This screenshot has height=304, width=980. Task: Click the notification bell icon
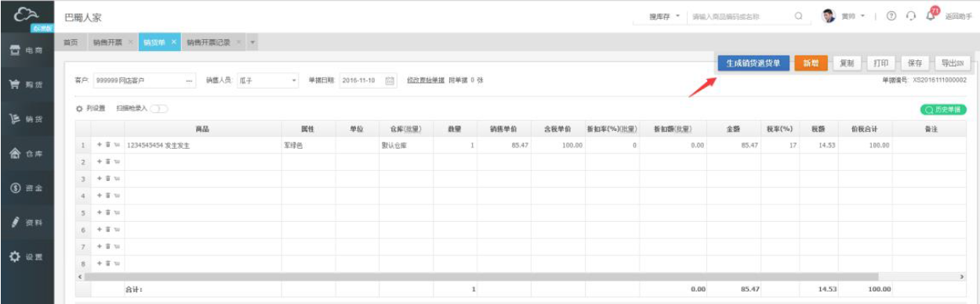click(x=931, y=16)
